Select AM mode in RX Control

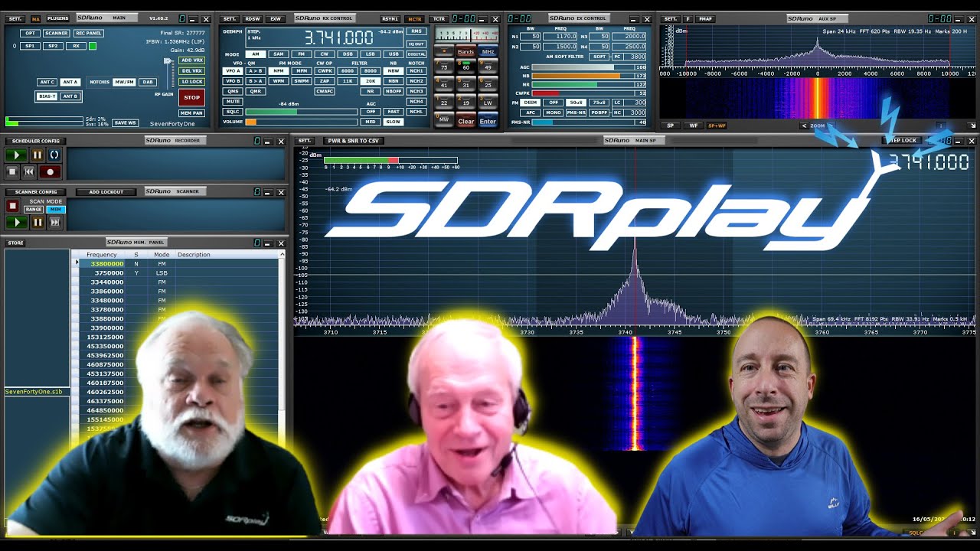tap(256, 54)
